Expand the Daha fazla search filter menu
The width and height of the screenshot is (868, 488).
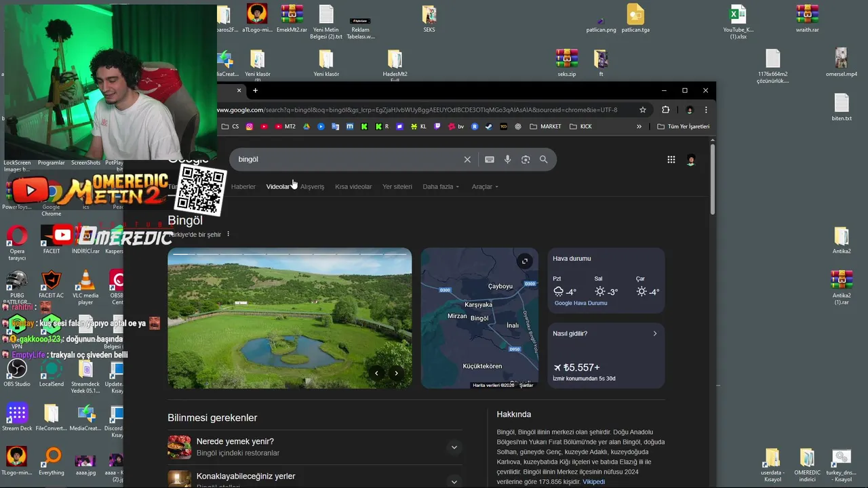441,186
